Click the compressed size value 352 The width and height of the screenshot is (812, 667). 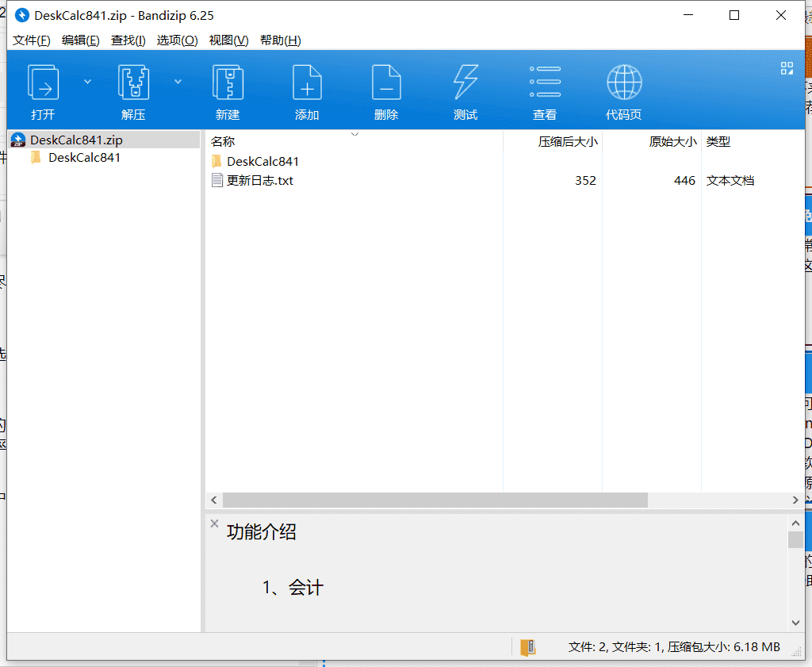click(x=585, y=181)
